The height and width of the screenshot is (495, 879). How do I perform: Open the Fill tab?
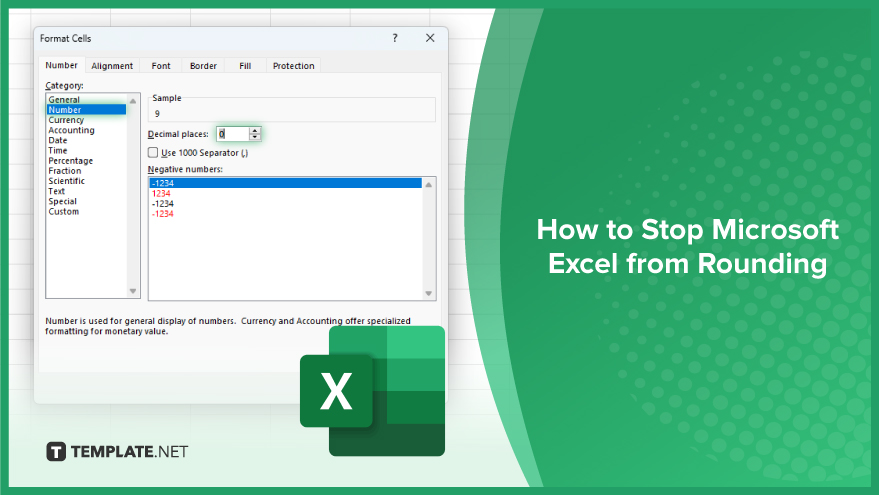tap(245, 66)
